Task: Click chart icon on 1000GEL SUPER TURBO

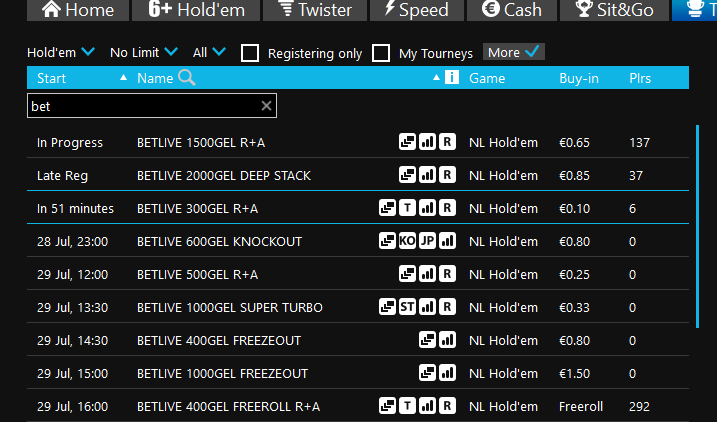Action: click(x=427, y=307)
